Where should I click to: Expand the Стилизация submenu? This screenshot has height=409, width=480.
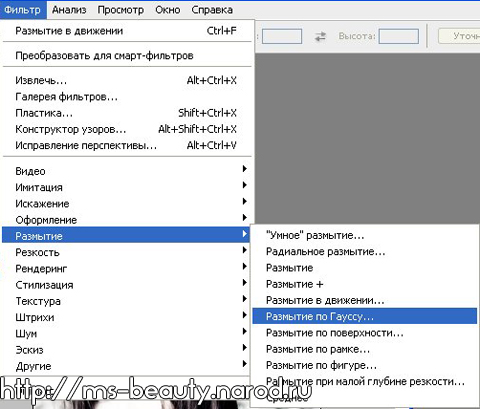point(127,285)
